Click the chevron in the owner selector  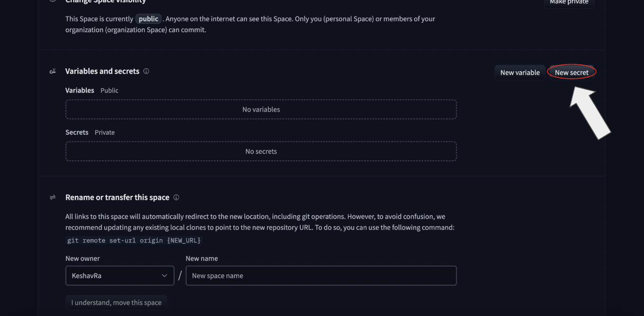click(164, 276)
